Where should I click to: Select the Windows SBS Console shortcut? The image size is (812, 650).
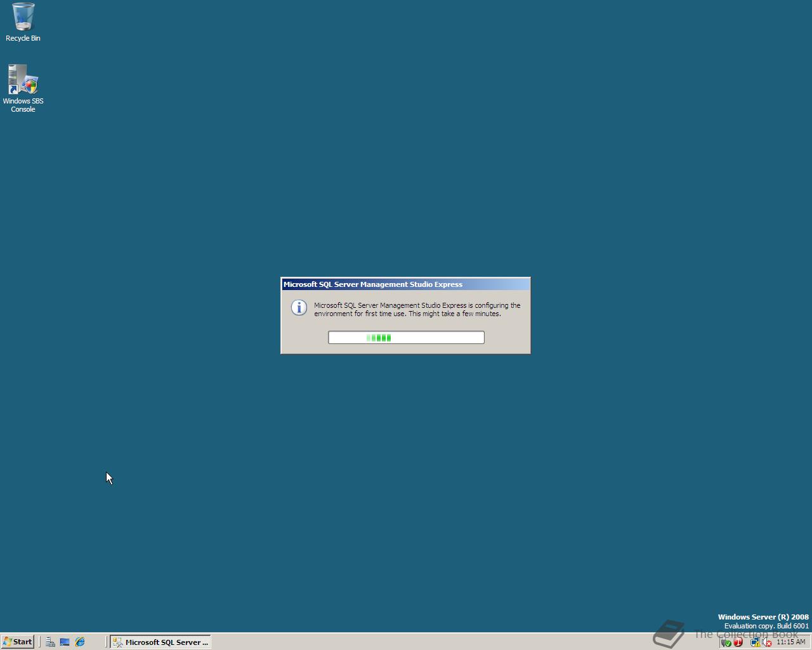point(23,88)
